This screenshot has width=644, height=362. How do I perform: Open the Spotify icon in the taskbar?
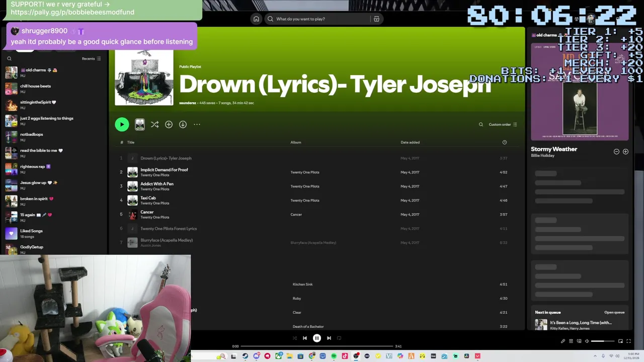pyautogui.click(x=334, y=356)
